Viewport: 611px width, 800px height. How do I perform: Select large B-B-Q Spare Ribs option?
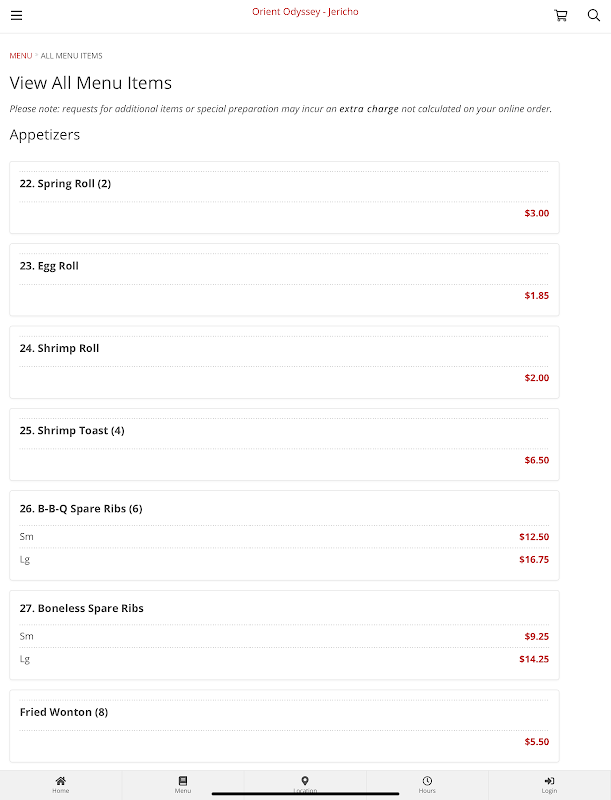(284, 560)
